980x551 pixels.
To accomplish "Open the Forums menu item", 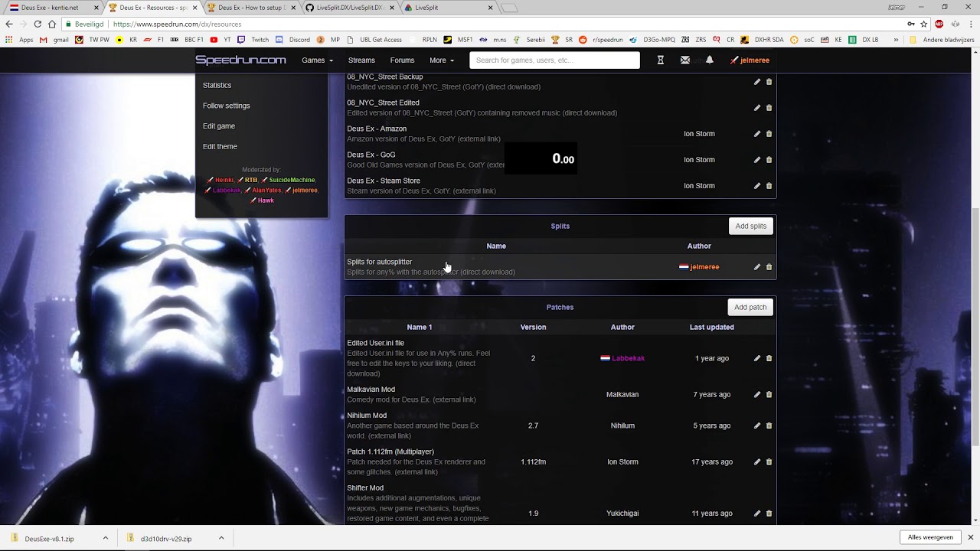I will pyautogui.click(x=402, y=60).
